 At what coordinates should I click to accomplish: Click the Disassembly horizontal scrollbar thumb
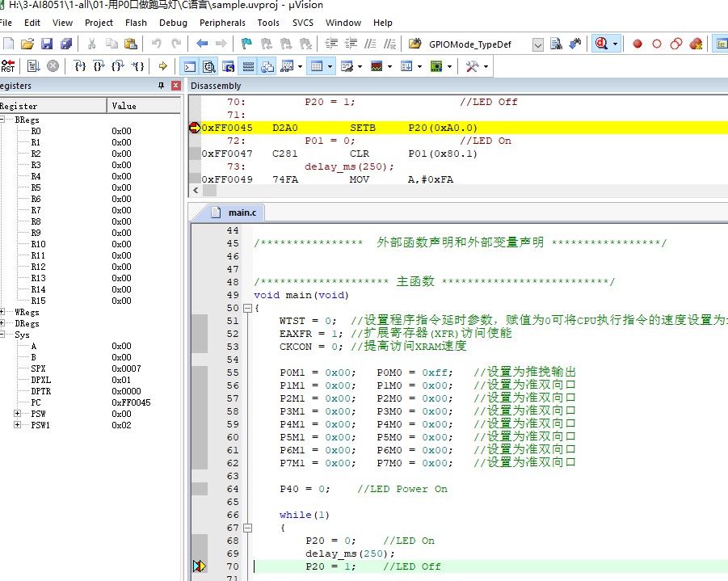click(209, 191)
